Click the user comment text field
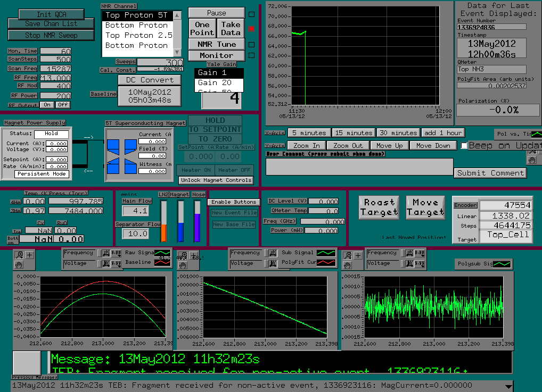The width and height of the screenshot is (542, 392). click(x=359, y=167)
